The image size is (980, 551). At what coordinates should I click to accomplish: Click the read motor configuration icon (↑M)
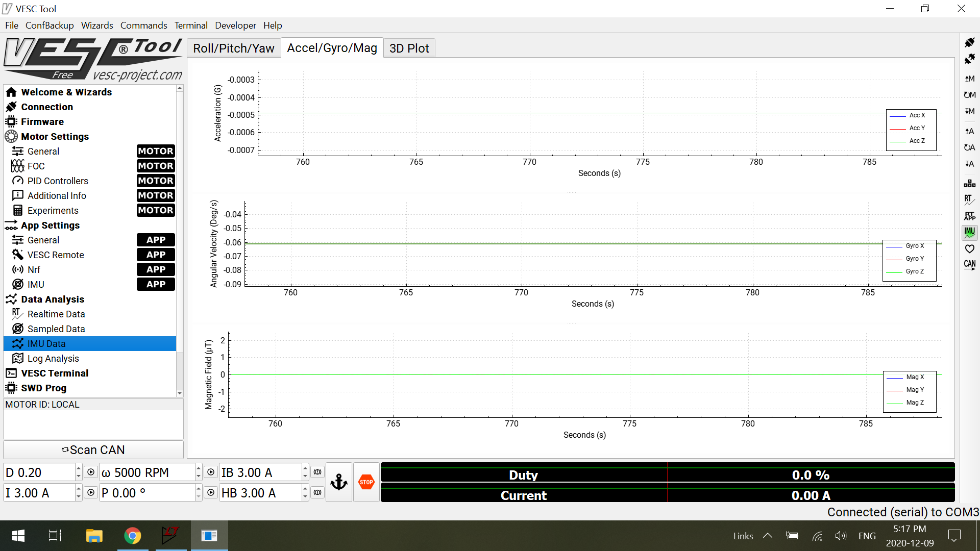point(969,79)
